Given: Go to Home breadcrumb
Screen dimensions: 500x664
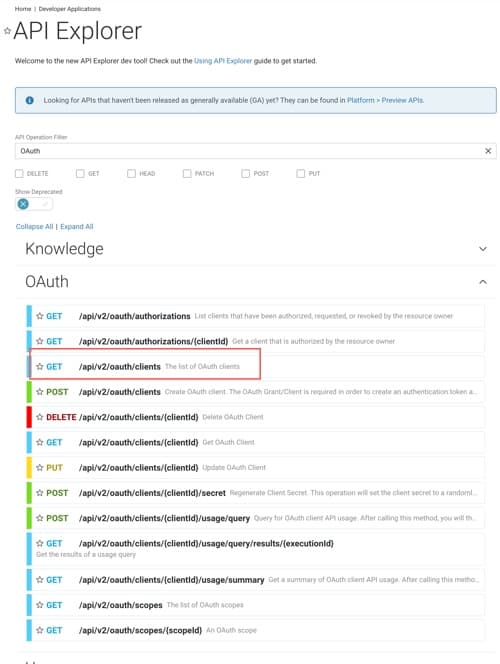Looking at the screenshot, I should 23,9.
